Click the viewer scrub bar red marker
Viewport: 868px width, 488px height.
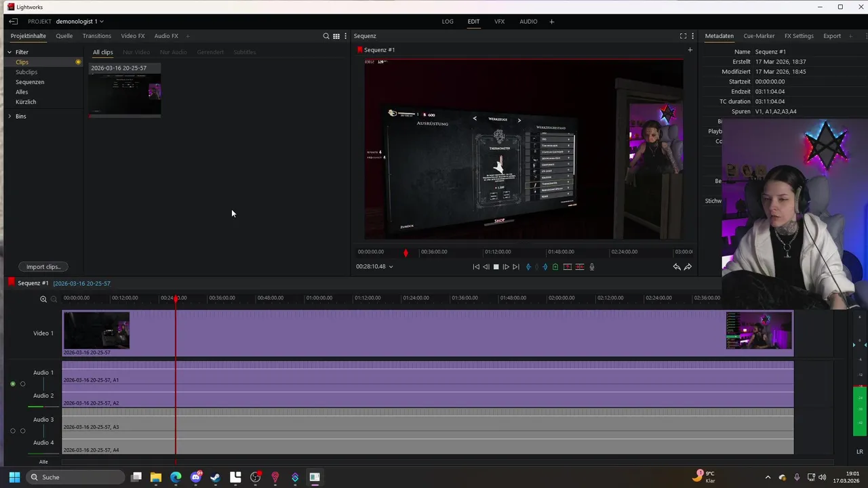click(x=406, y=253)
